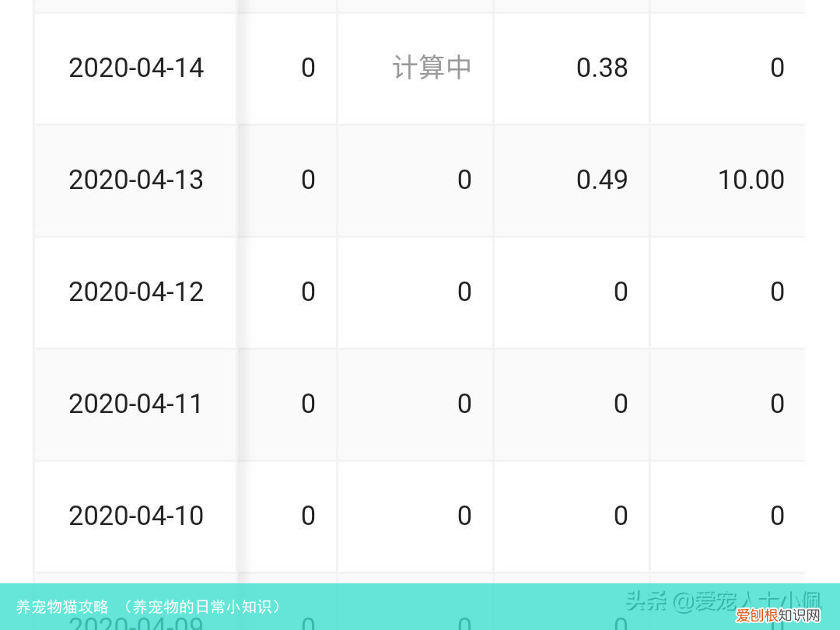
Task: Click the banner text 养宠物猫攻略
Action: click(x=62, y=607)
